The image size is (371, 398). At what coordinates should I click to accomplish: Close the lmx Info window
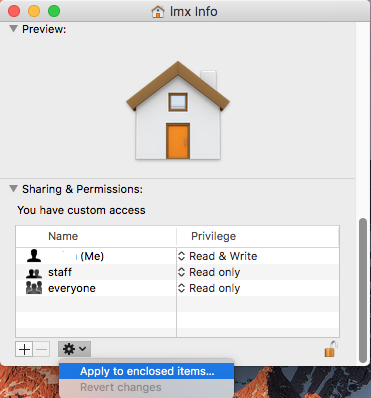pos(14,11)
